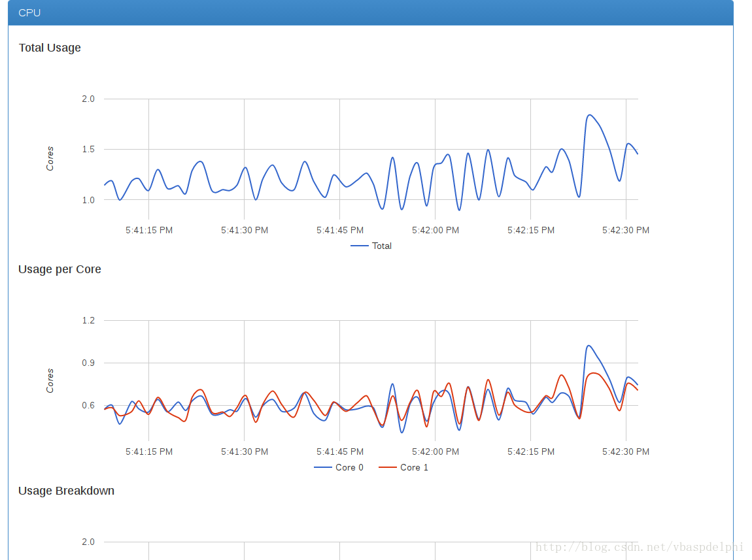Viewport: 752px width, 560px height.
Task: Click 5:41:30 PM label in Usage per Core chart
Action: click(244, 452)
